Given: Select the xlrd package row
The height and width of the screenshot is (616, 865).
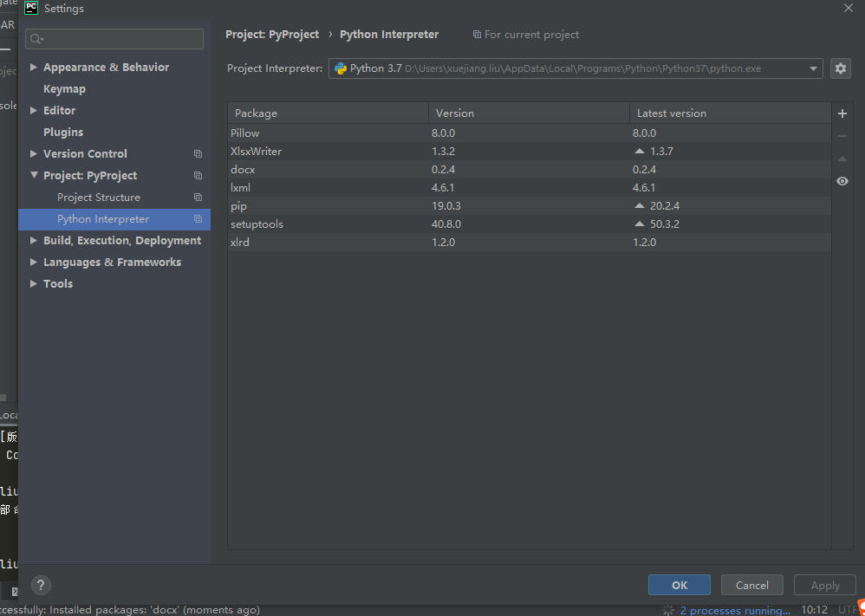Looking at the screenshot, I should (530, 242).
